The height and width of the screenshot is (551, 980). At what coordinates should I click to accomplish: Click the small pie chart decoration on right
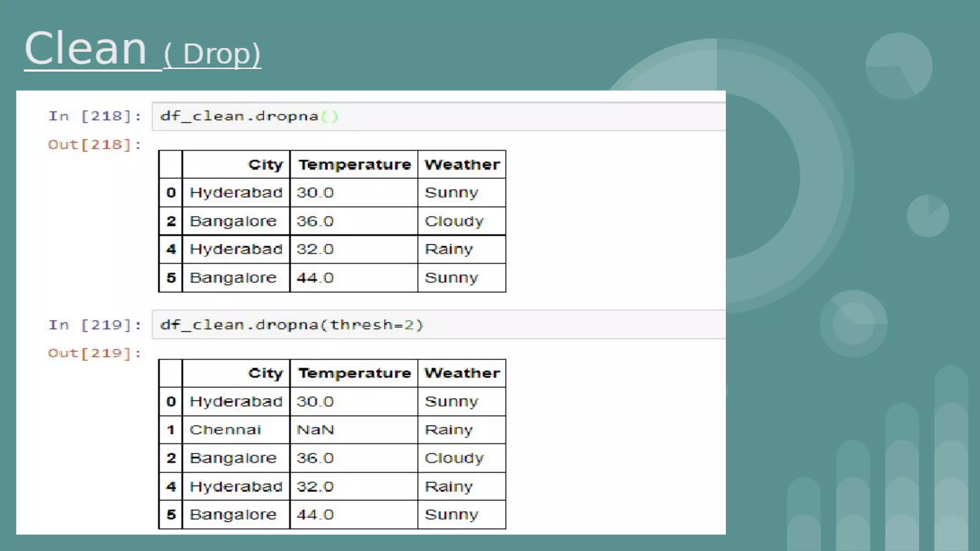927,216
